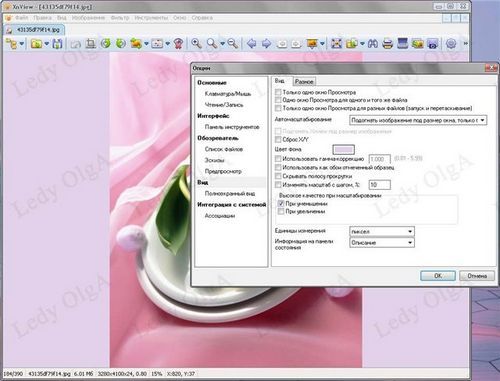Open the Автомасштабирование combo box

click(418, 120)
